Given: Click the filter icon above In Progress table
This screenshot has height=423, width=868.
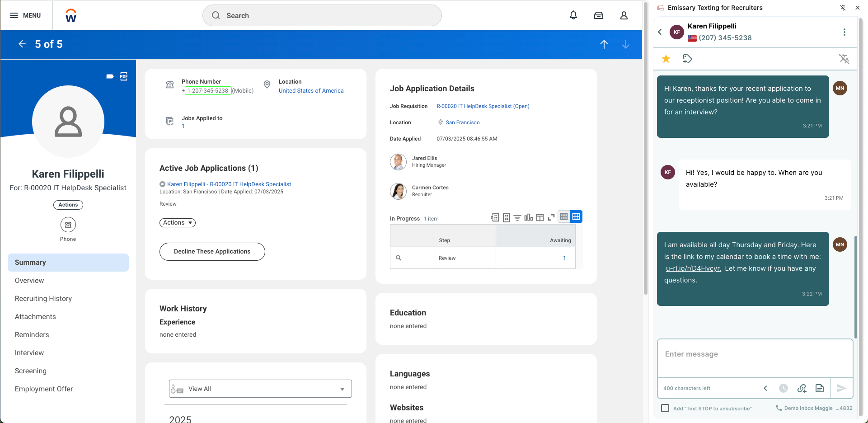Looking at the screenshot, I should click(x=517, y=218).
